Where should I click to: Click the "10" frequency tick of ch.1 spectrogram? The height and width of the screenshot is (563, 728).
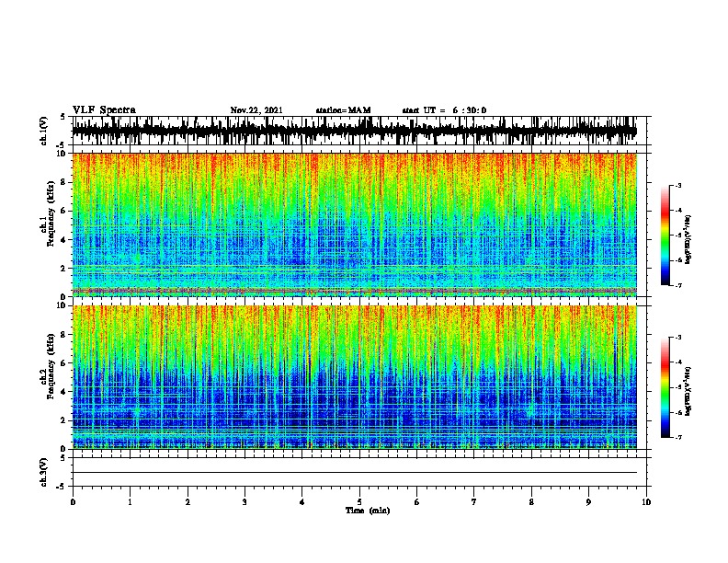coord(61,154)
